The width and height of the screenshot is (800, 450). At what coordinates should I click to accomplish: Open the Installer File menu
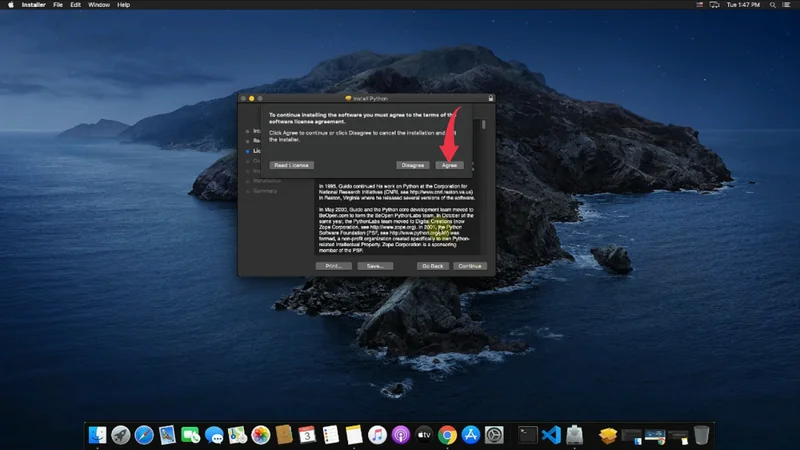click(59, 5)
